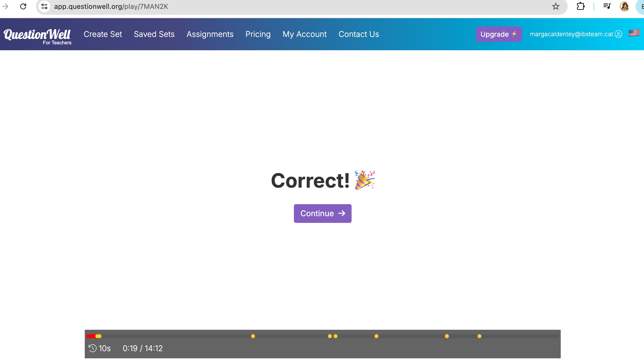This screenshot has width=644, height=363.
Task: Go to Saved Sets
Action: pyautogui.click(x=154, y=34)
